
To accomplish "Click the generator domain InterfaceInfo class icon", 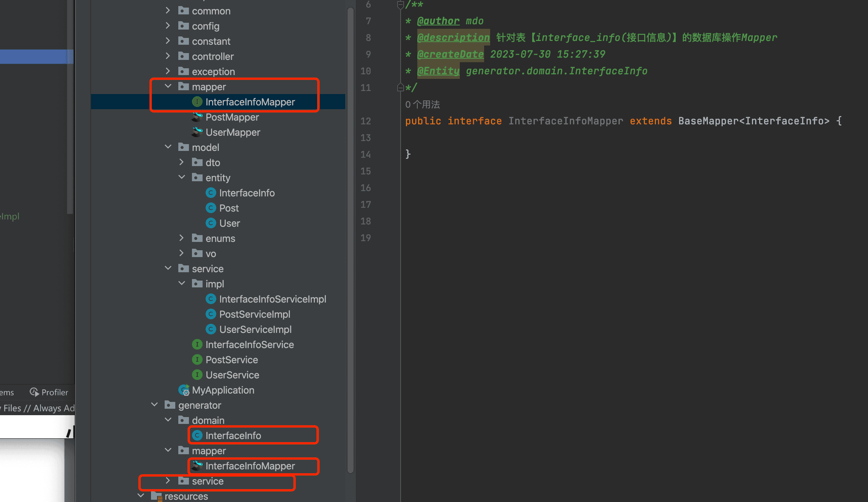I will pyautogui.click(x=197, y=435).
